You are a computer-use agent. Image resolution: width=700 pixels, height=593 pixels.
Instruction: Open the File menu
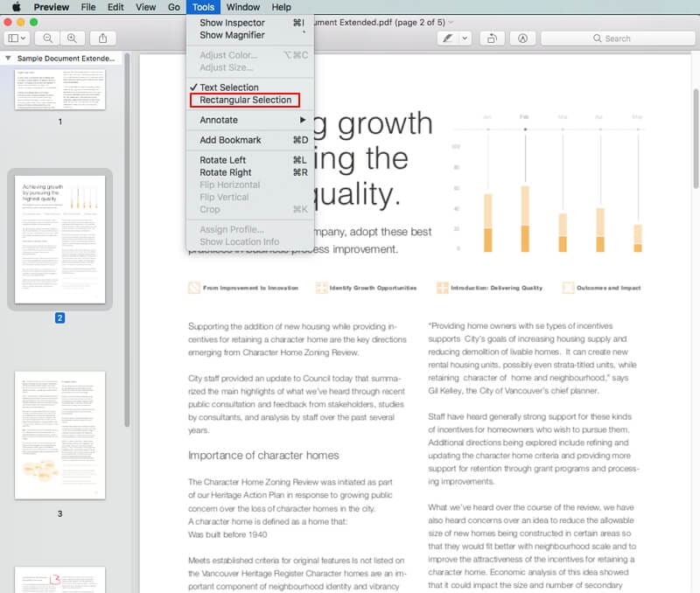pyautogui.click(x=88, y=7)
